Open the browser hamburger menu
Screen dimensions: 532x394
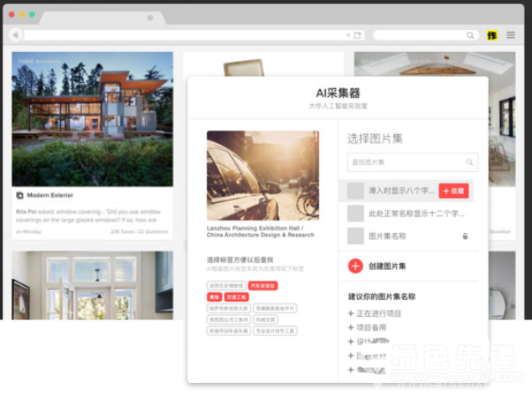(510, 35)
